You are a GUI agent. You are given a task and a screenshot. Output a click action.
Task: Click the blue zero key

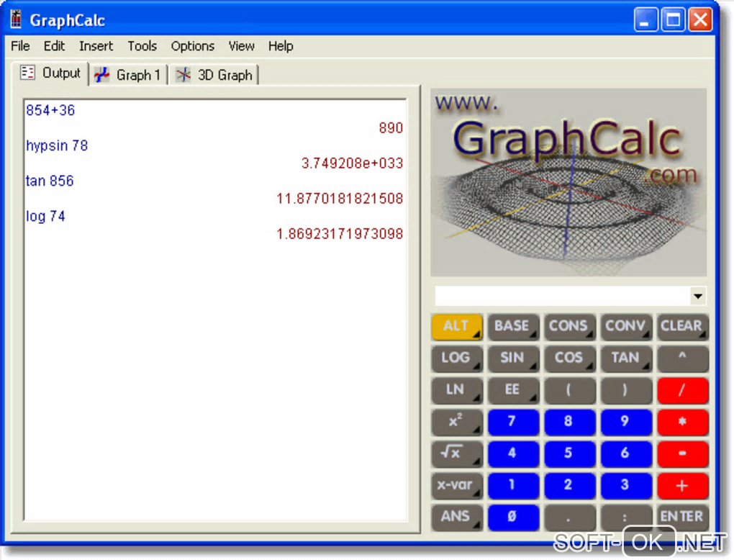[x=512, y=518]
